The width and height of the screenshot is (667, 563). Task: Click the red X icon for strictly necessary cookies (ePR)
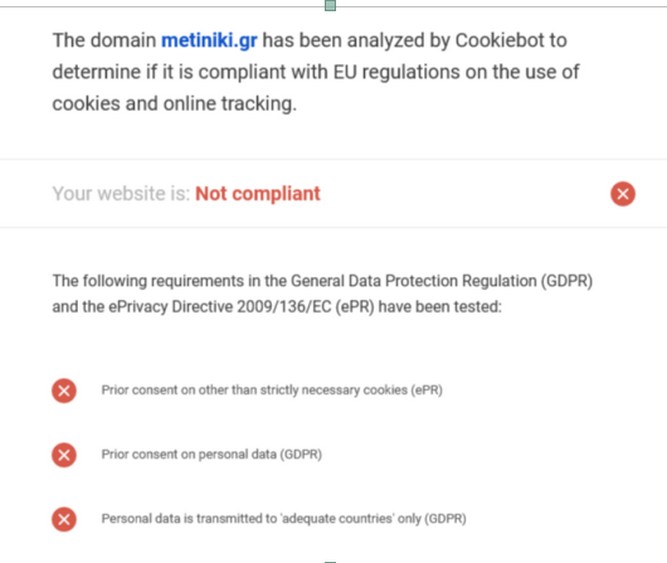tap(64, 391)
